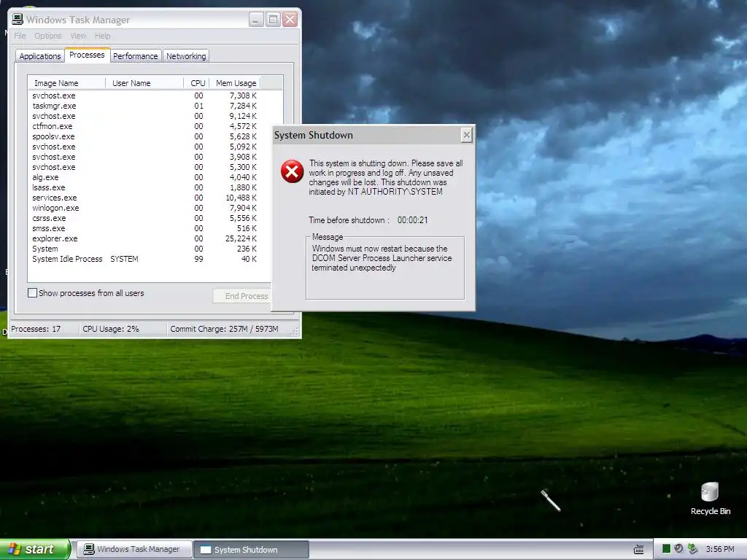Click the Task Manager resize grip
The height and width of the screenshot is (560, 747).
(295, 332)
